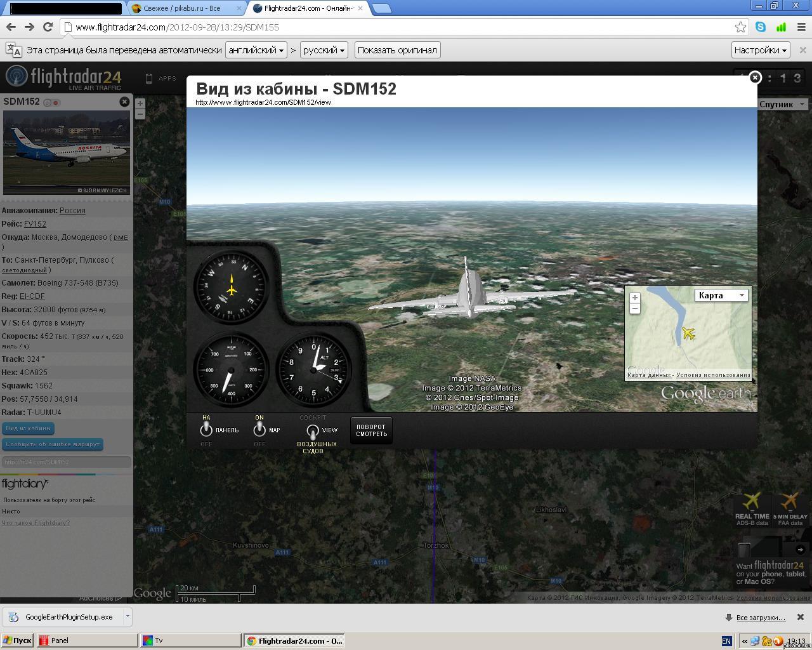The height and width of the screenshot is (650, 812).
Task: Click the Skype extension icon
Action: pos(761,27)
